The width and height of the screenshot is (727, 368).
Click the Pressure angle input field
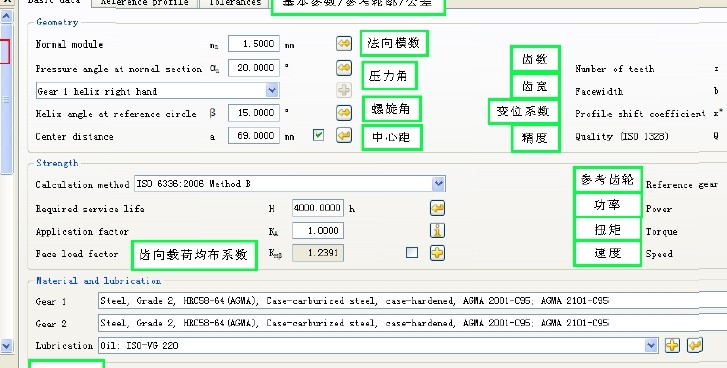(x=254, y=68)
